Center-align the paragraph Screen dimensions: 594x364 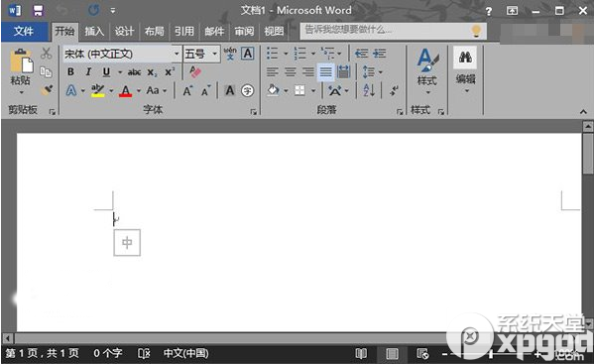click(x=291, y=72)
